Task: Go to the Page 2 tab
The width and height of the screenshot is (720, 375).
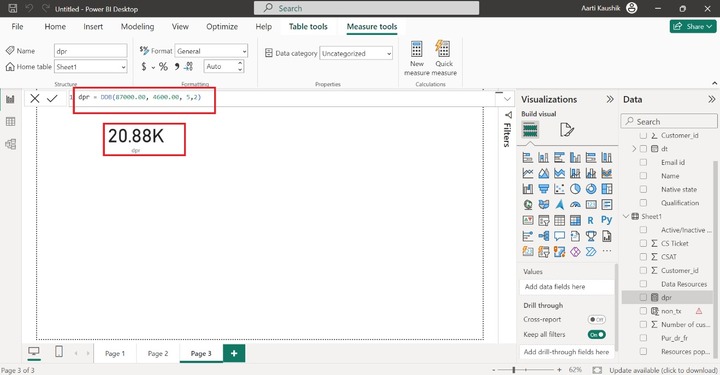Action: point(158,353)
